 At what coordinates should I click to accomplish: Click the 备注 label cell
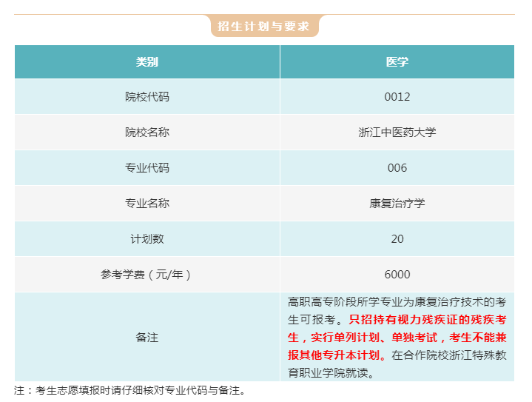click(147, 337)
